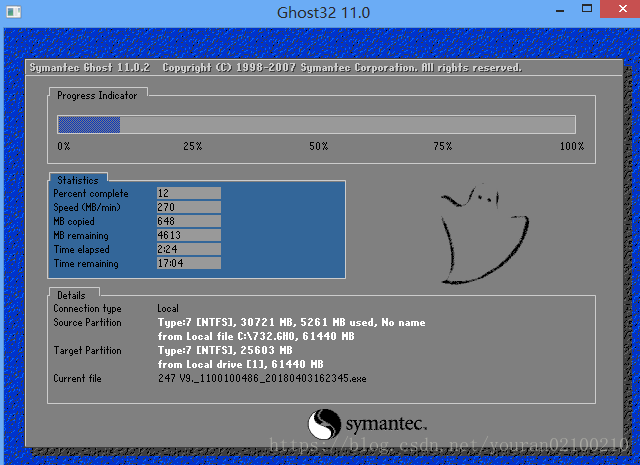
Task: Click the MB copied label
Action: point(74,221)
